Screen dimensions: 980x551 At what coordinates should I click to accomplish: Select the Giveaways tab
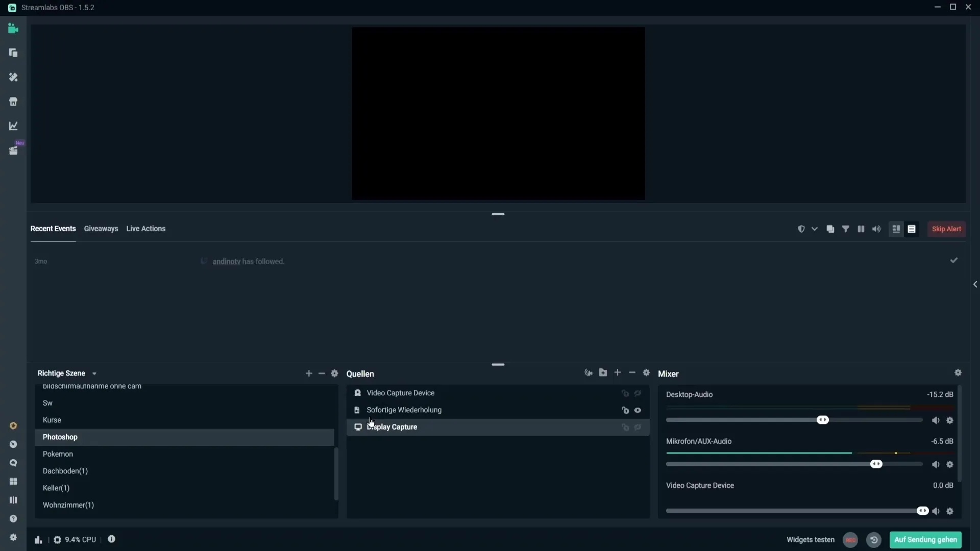coord(101,228)
